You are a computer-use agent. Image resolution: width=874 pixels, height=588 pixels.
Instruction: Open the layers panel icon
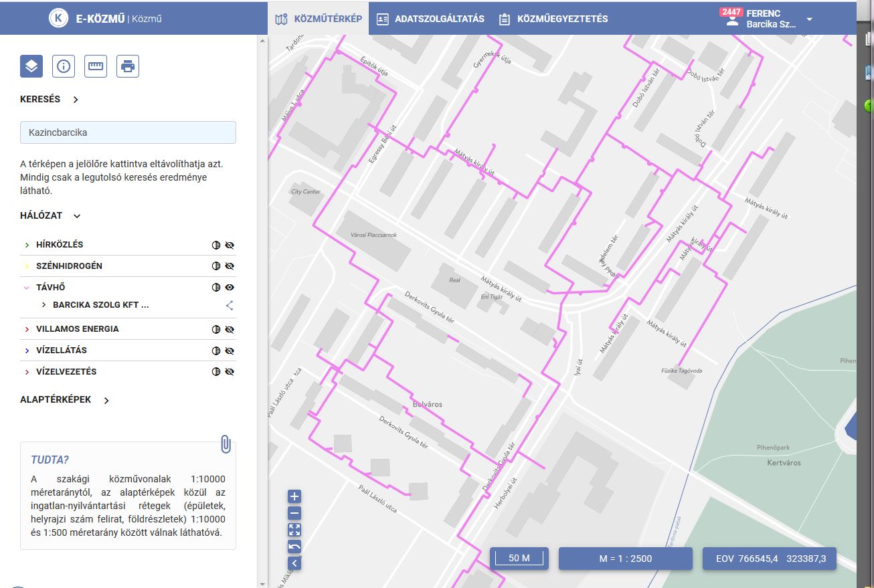(x=31, y=66)
